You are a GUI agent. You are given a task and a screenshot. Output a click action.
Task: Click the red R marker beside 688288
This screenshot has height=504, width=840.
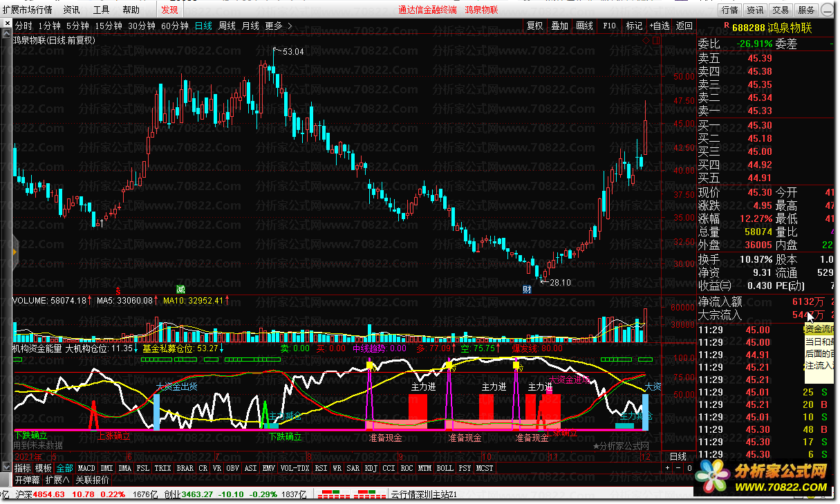[726, 26]
